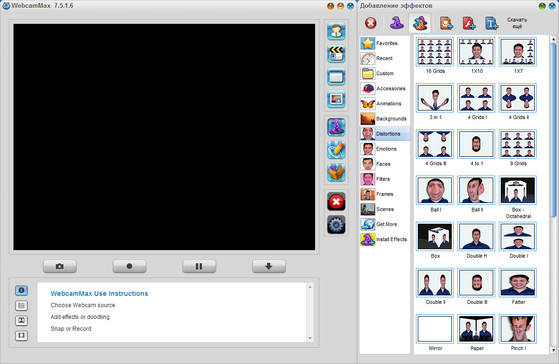The height and width of the screenshot is (364, 559).
Task: Choose the Frames category
Action: [x=385, y=194]
